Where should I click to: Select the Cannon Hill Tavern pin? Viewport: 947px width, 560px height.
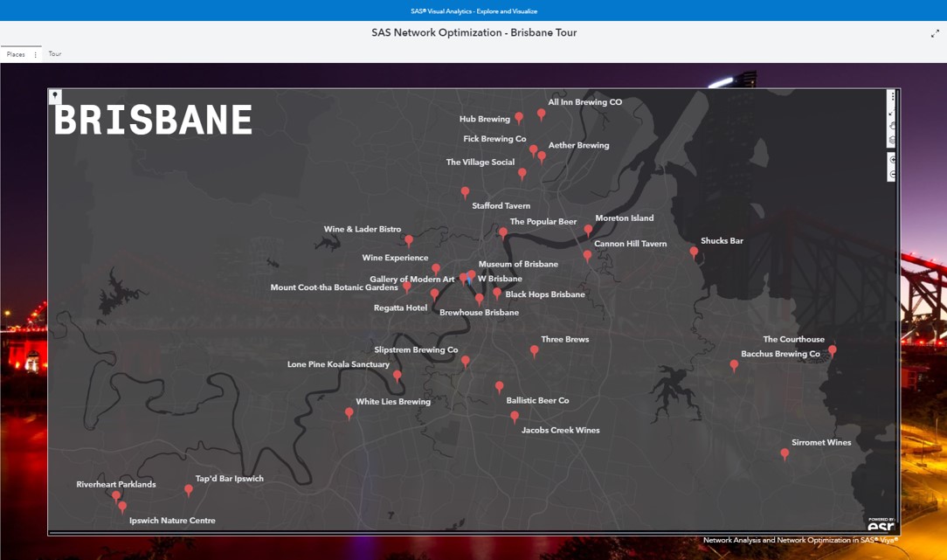(x=587, y=256)
